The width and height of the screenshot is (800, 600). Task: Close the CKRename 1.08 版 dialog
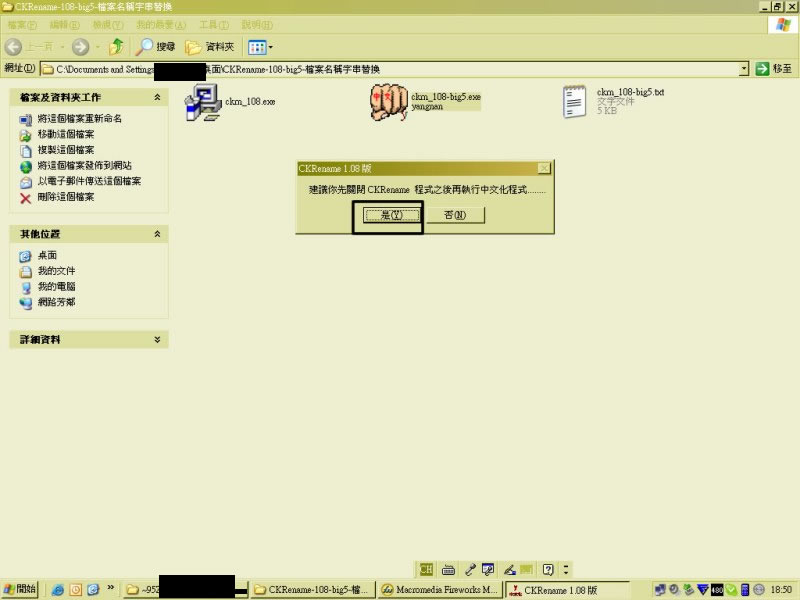click(x=544, y=168)
